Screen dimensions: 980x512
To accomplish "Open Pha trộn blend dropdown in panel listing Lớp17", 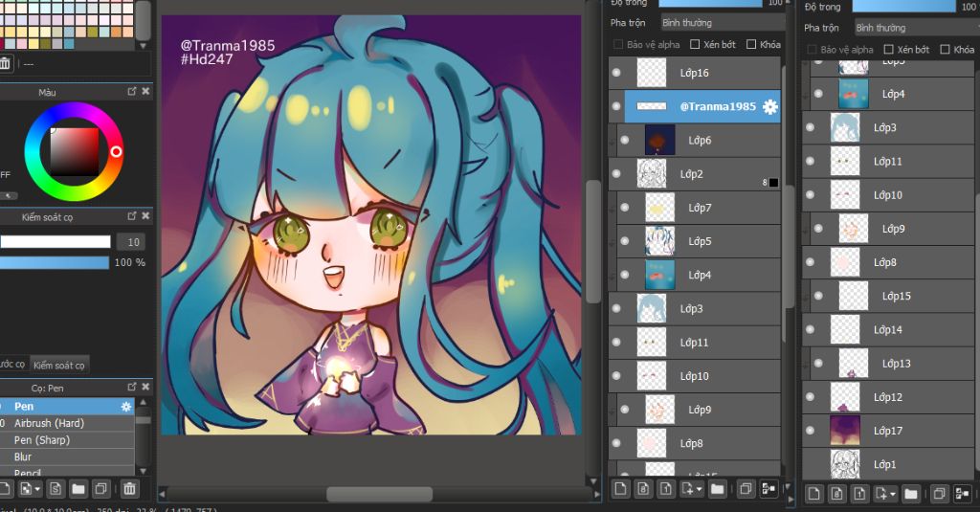I will [917, 28].
